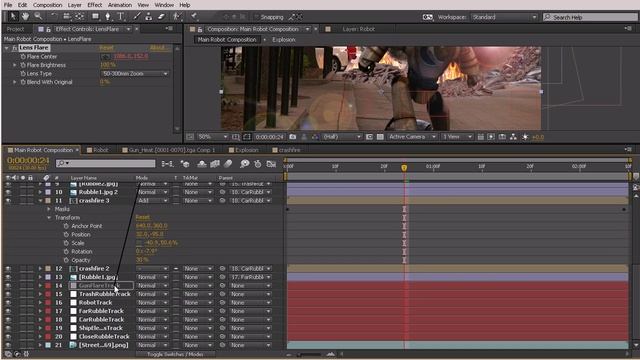Open the Effect menu
Viewport: 640px width, 360px height.
(94, 5)
